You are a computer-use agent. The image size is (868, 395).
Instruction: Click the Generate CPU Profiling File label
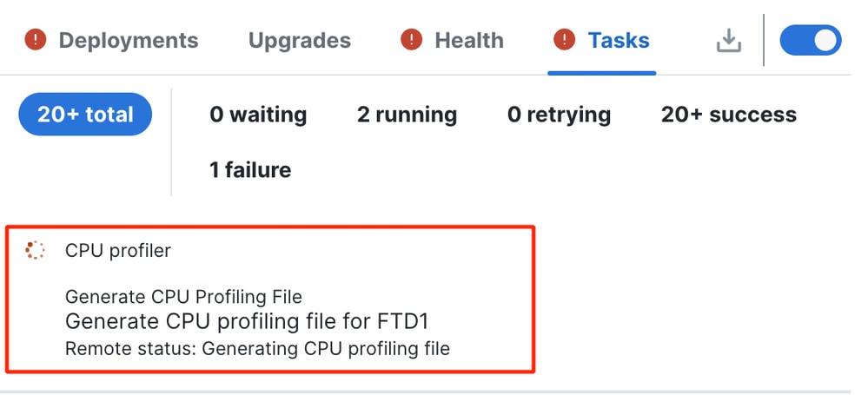184,297
